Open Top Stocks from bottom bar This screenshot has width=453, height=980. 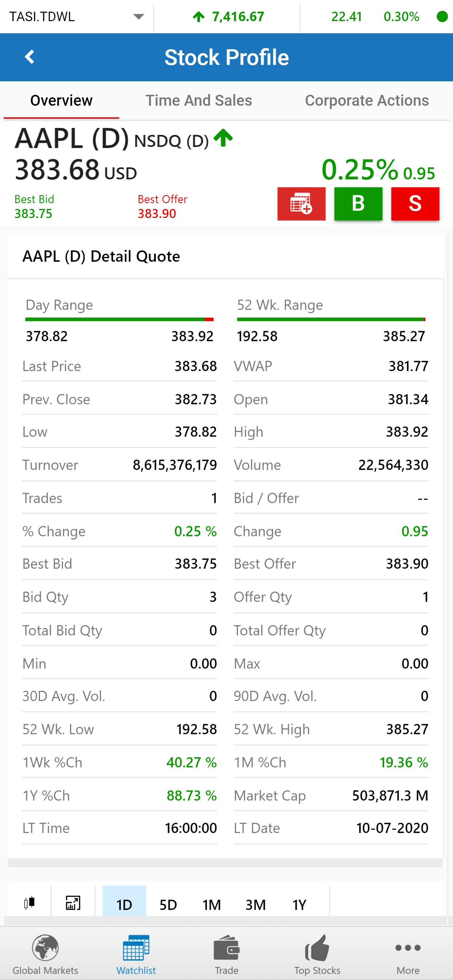pyautogui.click(x=317, y=954)
